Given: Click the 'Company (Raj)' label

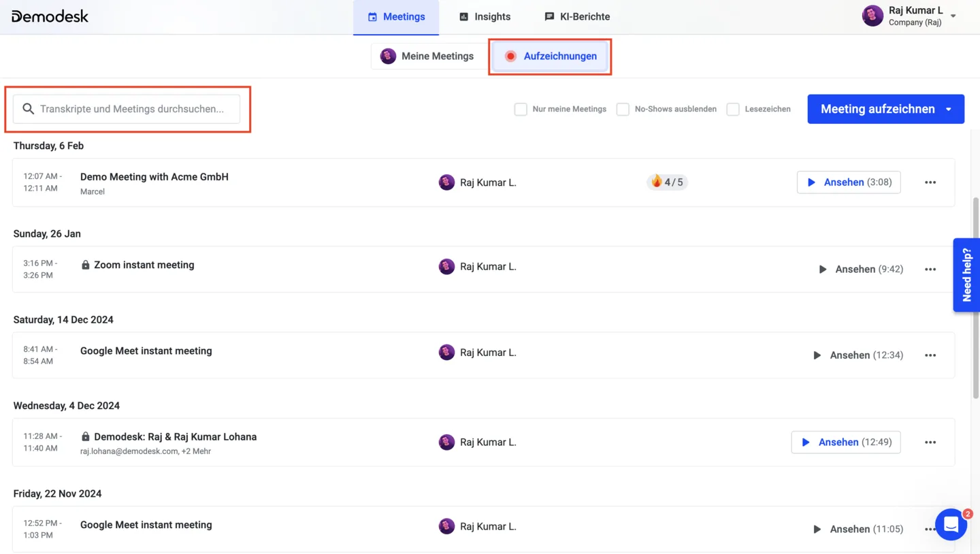Looking at the screenshot, I should click(915, 22).
